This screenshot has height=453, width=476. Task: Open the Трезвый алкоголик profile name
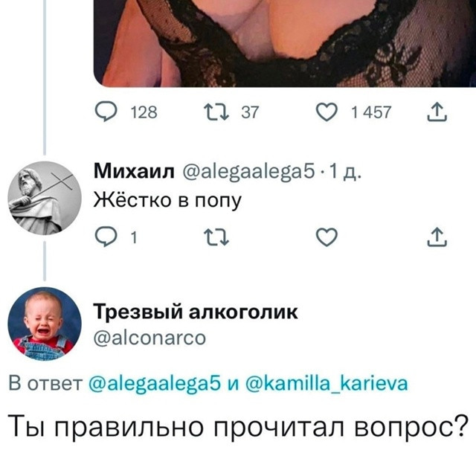click(x=196, y=312)
